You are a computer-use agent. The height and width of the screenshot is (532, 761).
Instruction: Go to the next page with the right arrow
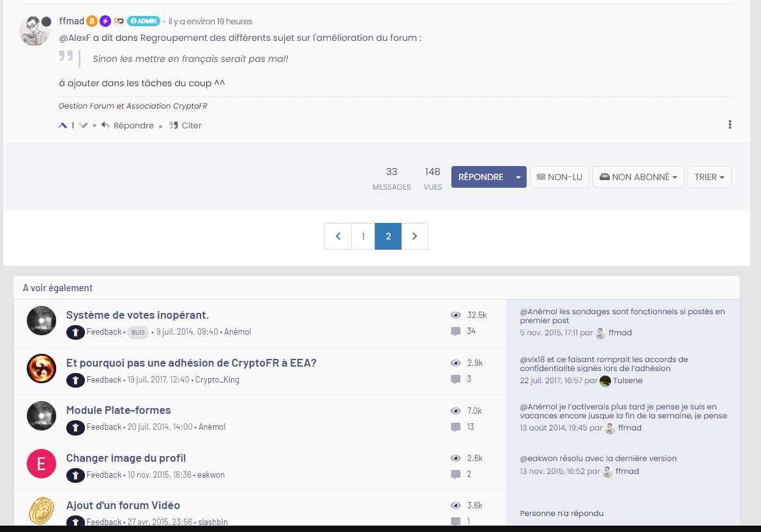(x=414, y=236)
